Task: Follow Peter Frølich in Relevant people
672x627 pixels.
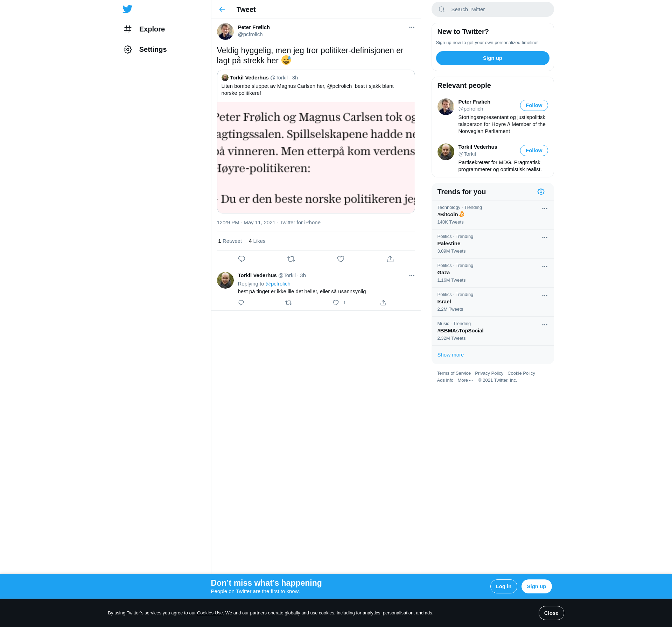Action: [x=534, y=105]
